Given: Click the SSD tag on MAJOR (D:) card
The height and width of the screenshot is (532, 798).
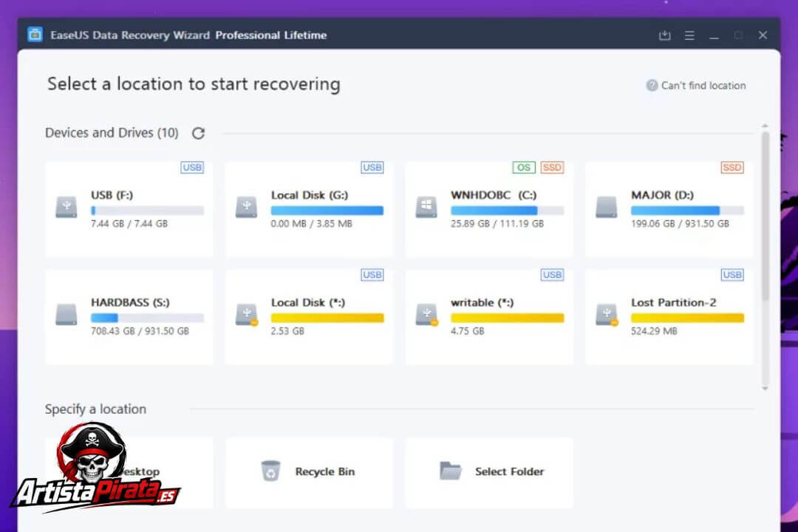Looking at the screenshot, I should pos(732,168).
